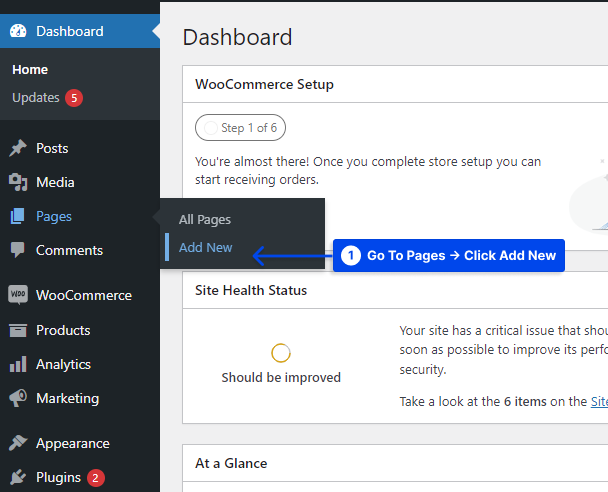Click the Comments speech bubble icon

pyautogui.click(x=17, y=250)
